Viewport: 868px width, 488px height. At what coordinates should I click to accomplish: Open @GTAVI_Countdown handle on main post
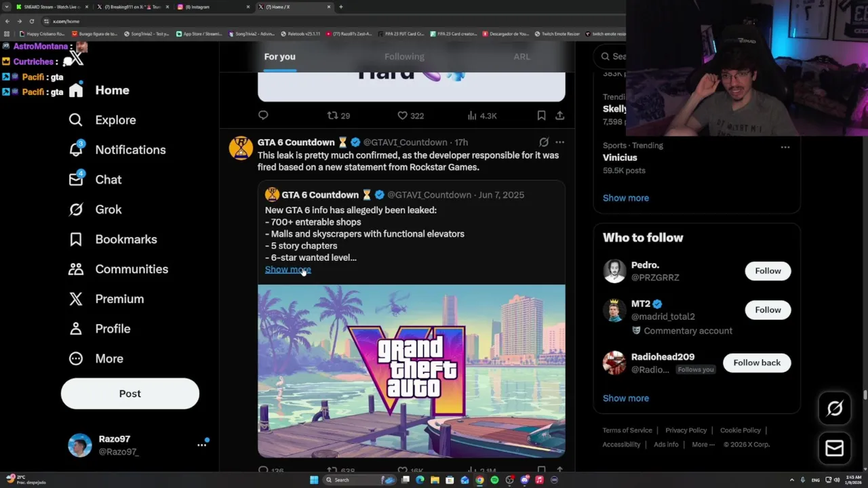405,142
